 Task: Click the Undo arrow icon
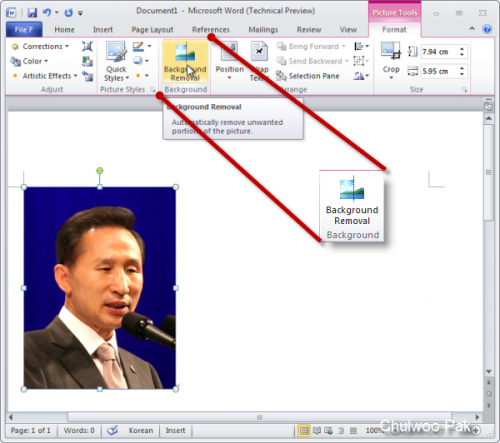[x=47, y=13]
